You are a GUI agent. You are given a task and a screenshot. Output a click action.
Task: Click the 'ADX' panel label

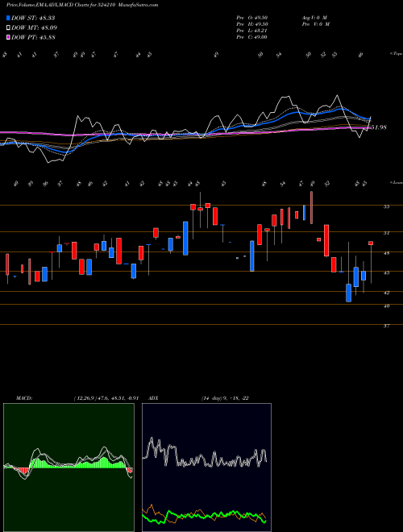[154, 398]
